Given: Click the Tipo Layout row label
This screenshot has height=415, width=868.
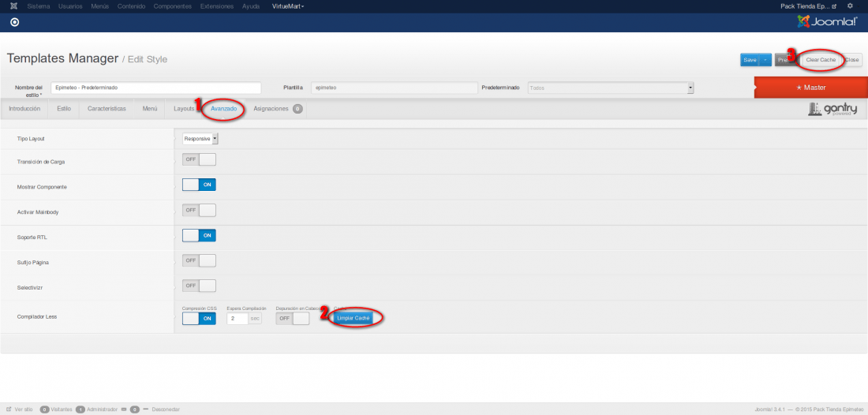Looking at the screenshot, I should pyautogui.click(x=31, y=139).
